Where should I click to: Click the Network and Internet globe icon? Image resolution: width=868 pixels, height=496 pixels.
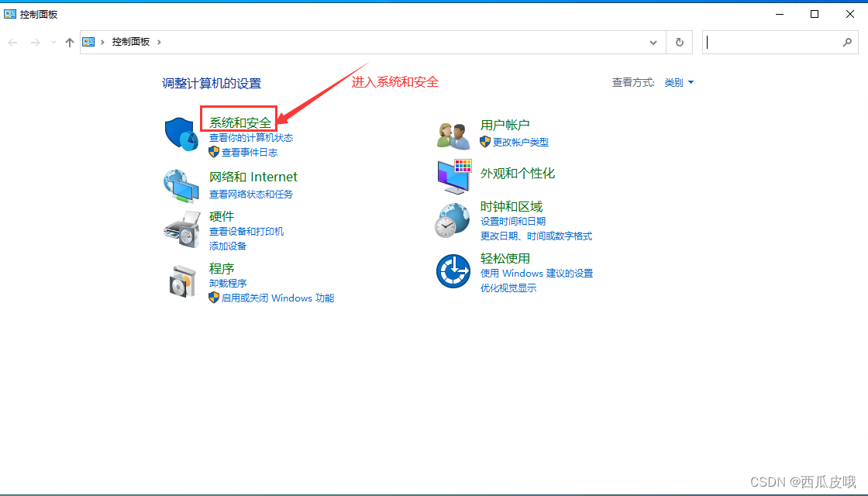(181, 186)
